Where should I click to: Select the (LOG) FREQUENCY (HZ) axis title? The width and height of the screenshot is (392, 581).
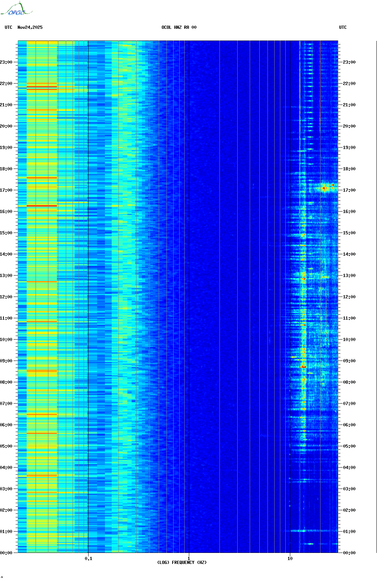(182, 562)
